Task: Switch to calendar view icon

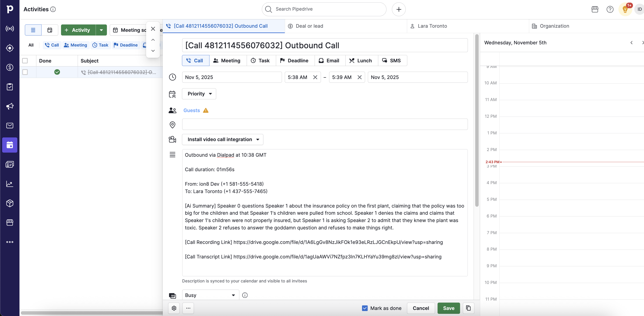Action: pyautogui.click(x=50, y=30)
